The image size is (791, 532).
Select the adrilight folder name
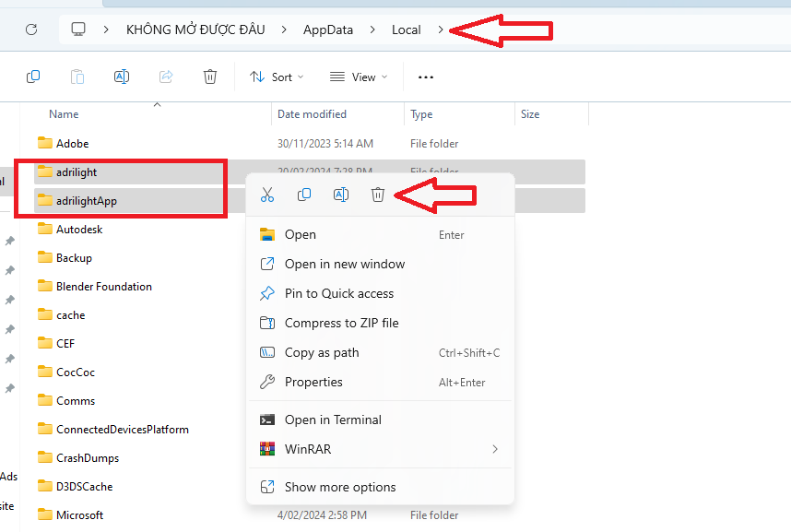77,172
